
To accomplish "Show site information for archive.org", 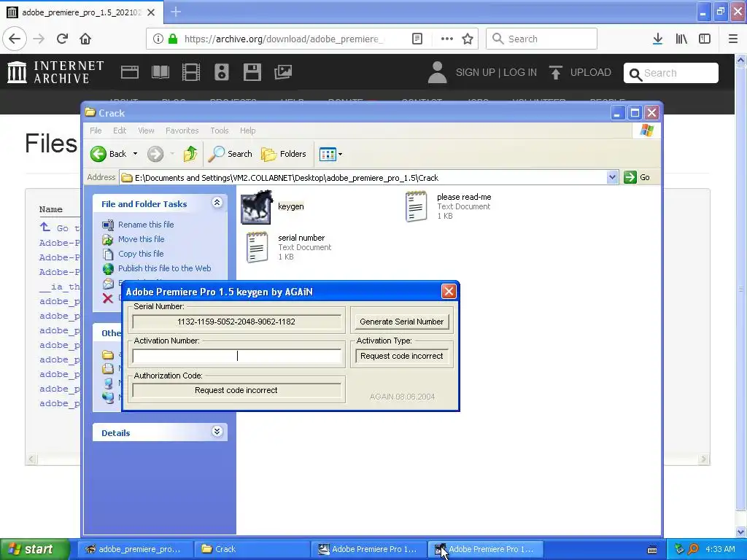I will click(x=158, y=39).
